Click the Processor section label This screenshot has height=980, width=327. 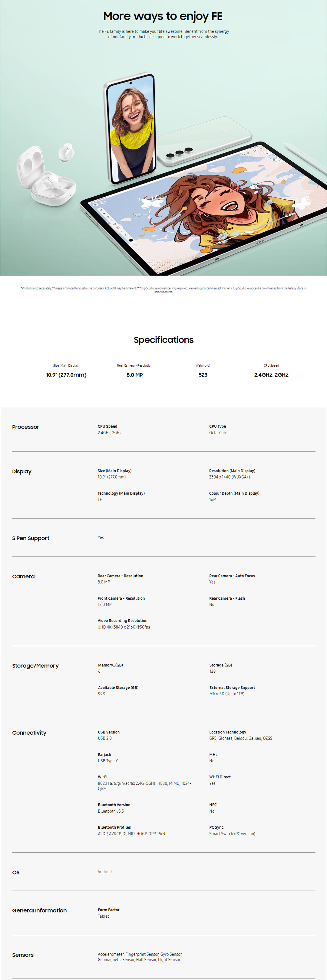[x=25, y=427]
